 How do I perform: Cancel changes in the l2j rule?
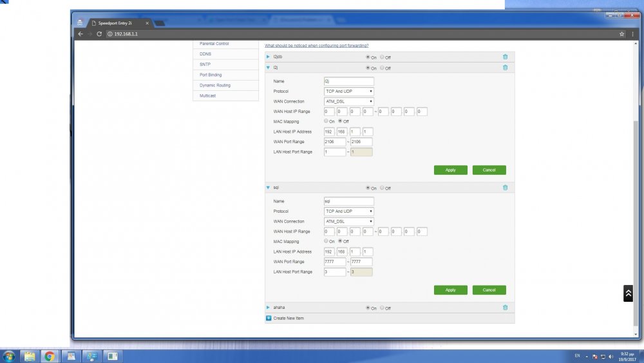(x=489, y=170)
